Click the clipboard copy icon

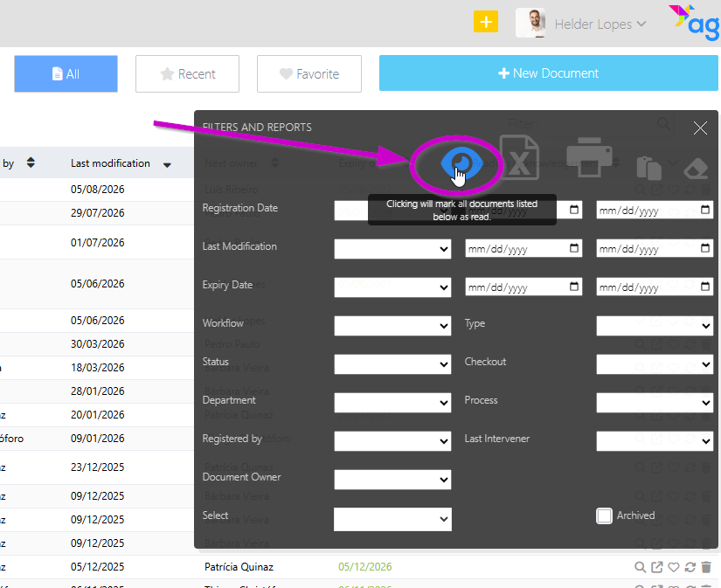[648, 168]
